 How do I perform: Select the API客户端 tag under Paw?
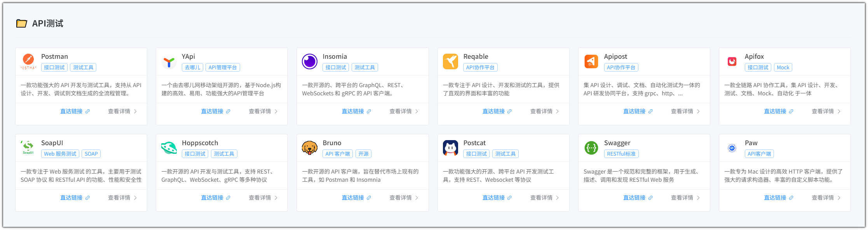759,154
